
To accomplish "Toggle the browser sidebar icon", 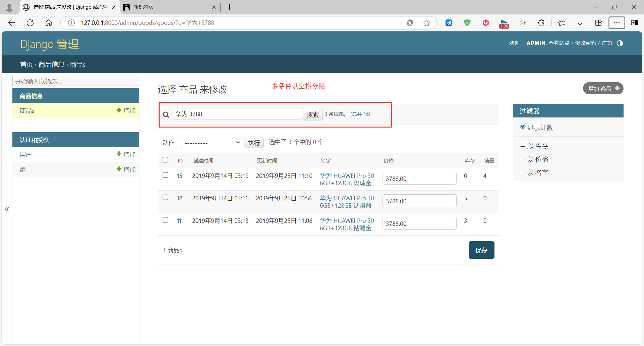I will (634, 23).
